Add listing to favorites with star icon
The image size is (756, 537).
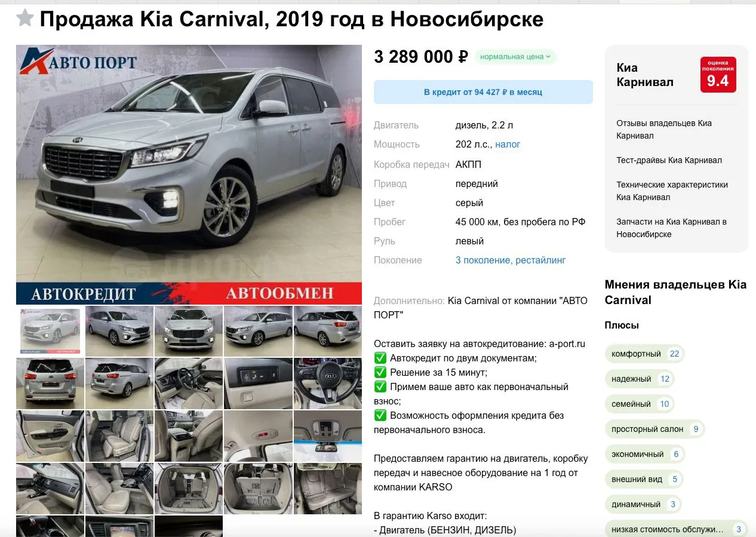coord(25,19)
